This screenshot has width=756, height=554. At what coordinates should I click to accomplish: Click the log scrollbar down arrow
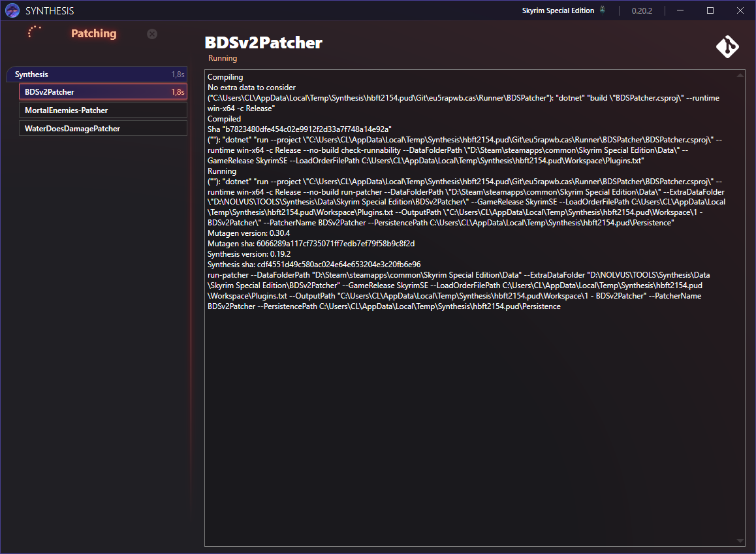coord(740,540)
